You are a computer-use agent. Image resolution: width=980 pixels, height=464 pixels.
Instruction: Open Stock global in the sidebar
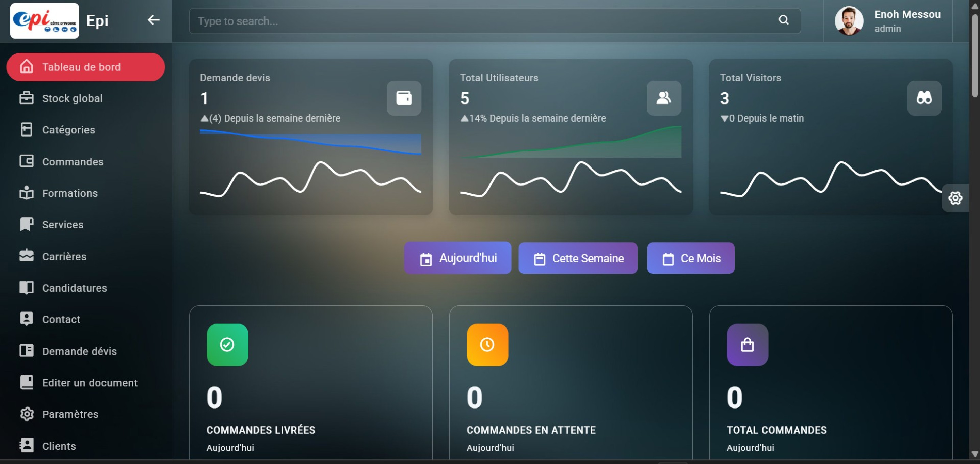72,98
